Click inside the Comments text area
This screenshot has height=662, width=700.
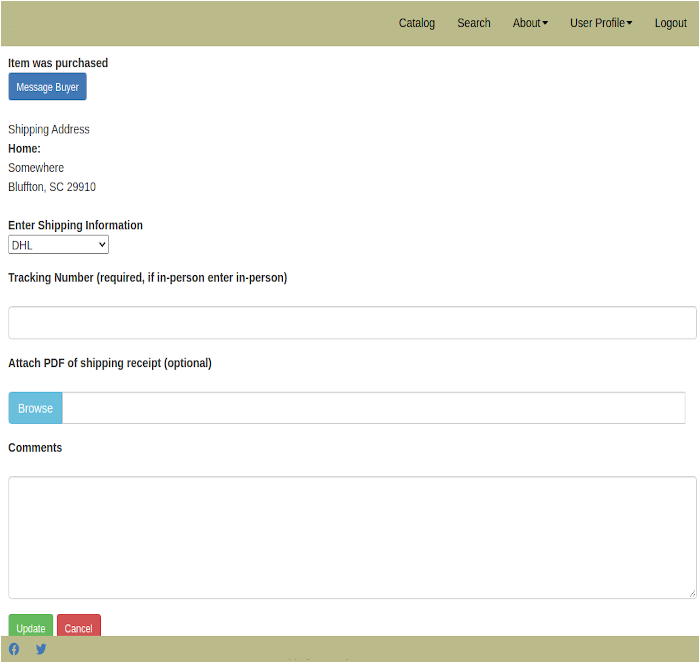352,537
